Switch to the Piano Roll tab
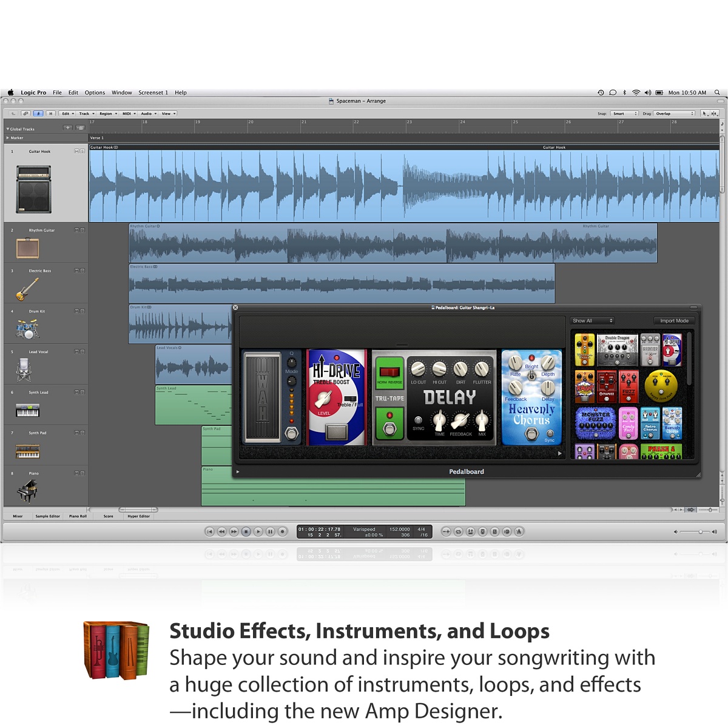The width and height of the screenshot is (728, 728). click(x=78, y=516)
